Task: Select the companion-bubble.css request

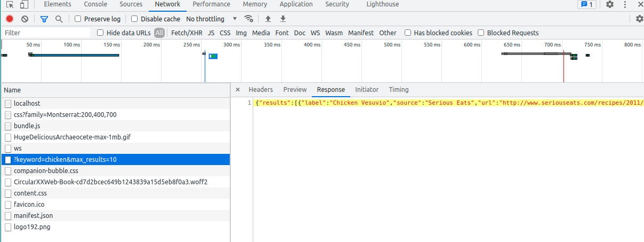Action: (116, 171)
